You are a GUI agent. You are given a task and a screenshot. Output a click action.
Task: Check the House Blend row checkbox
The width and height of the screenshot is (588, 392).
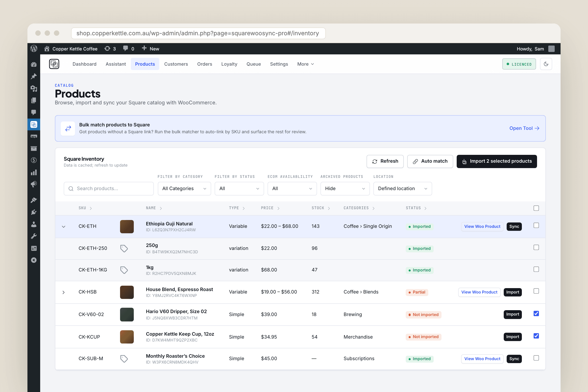(x=536, y=291)
